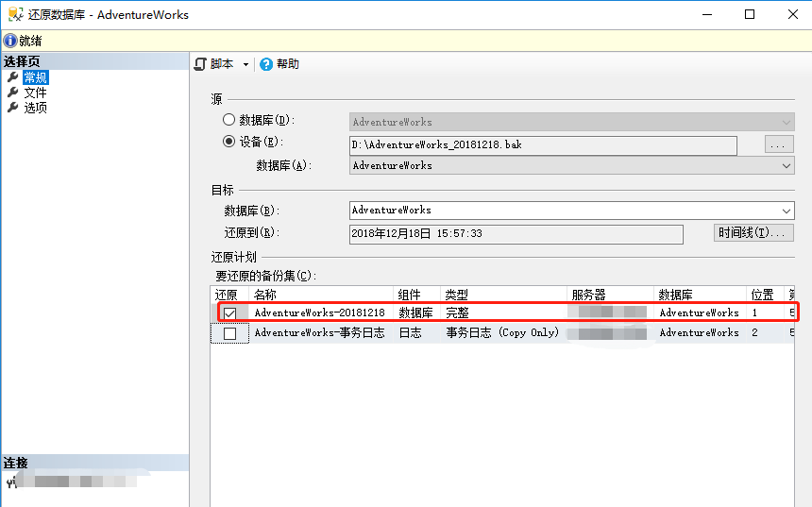Click the 选择页 panel header
The image size is (812, 507).
tap(95, 61)
